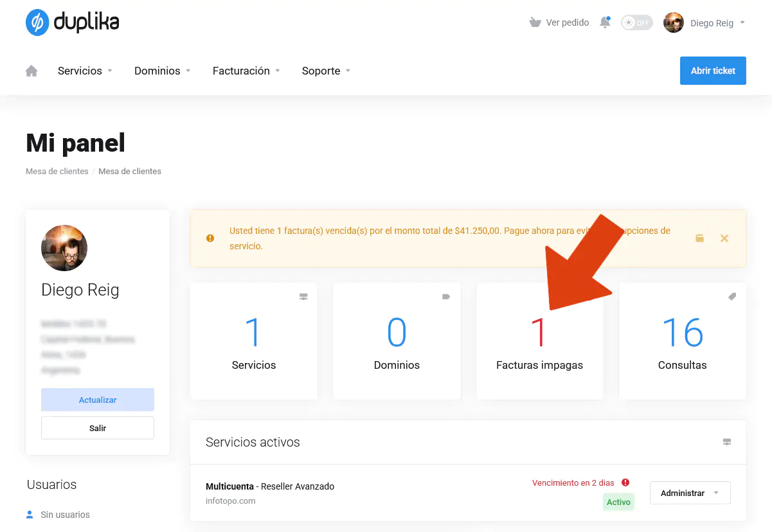Open the notifications bell icon
This screenshot has height=532, width=772.
[x=604, y=22]
